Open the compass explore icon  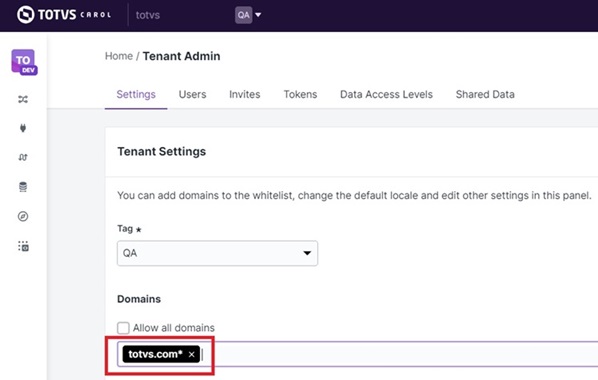pos(23,216)
